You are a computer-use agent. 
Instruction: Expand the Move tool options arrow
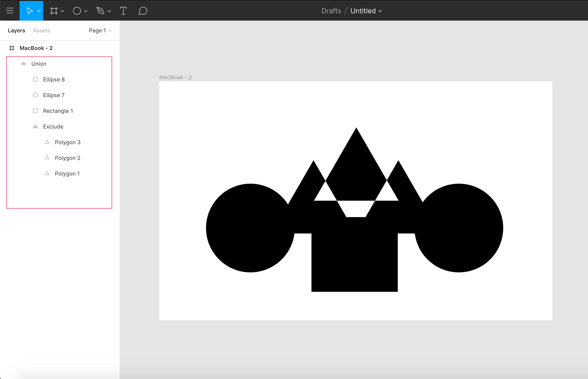coord(39,11)
